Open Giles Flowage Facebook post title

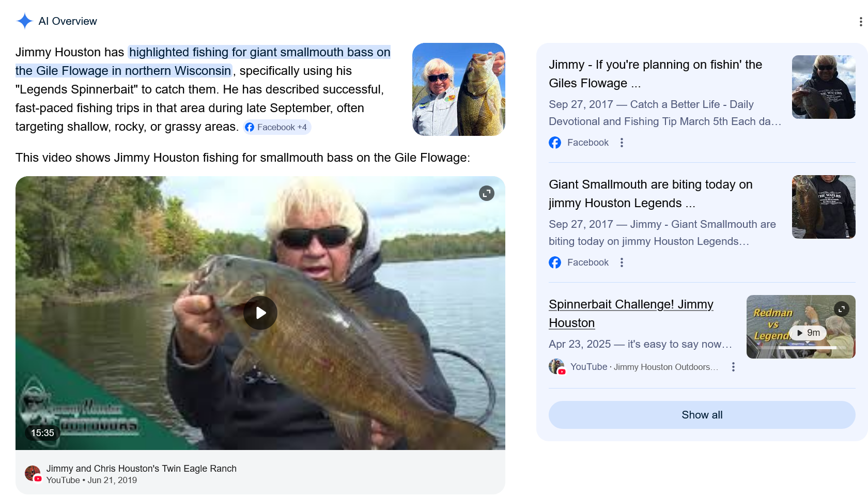click(655, 74)
